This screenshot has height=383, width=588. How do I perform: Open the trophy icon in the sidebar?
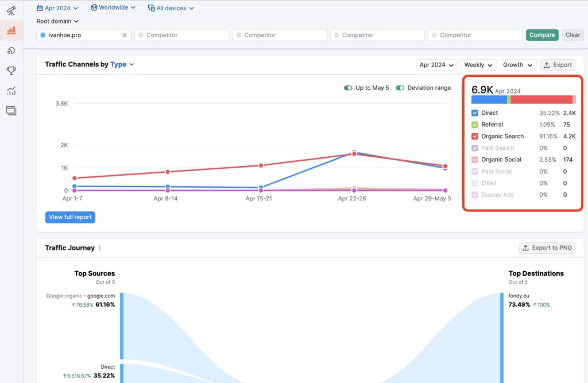(11, 71)
